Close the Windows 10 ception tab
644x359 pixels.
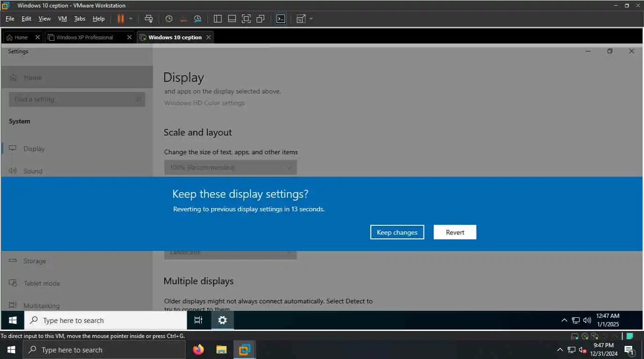[208, 37]
